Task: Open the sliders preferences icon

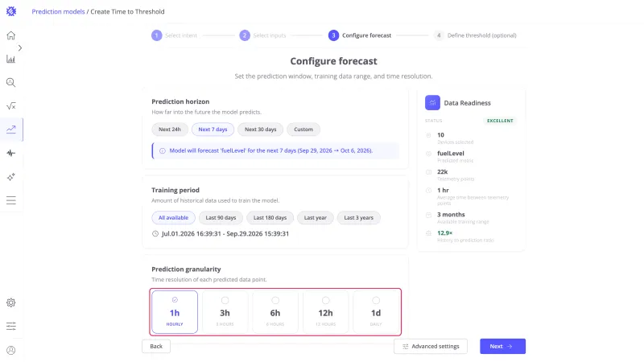Action: point(11,327)
